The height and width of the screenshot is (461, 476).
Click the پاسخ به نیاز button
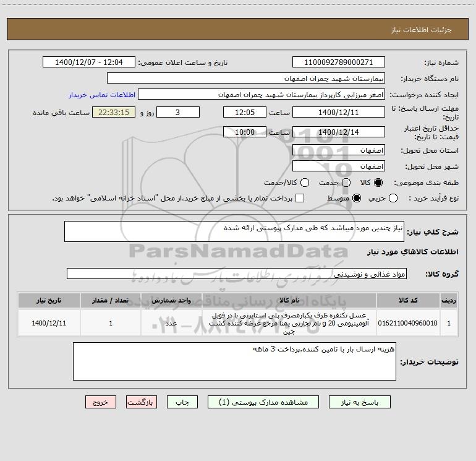359,402
